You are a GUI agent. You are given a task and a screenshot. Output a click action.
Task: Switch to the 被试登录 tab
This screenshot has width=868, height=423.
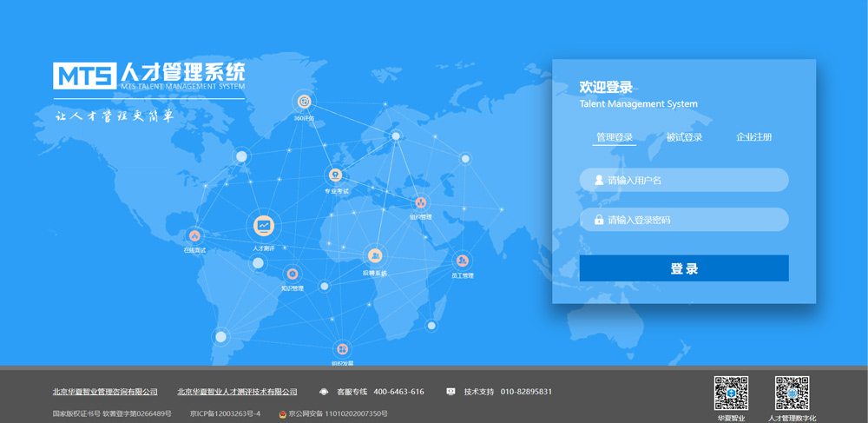684,137
